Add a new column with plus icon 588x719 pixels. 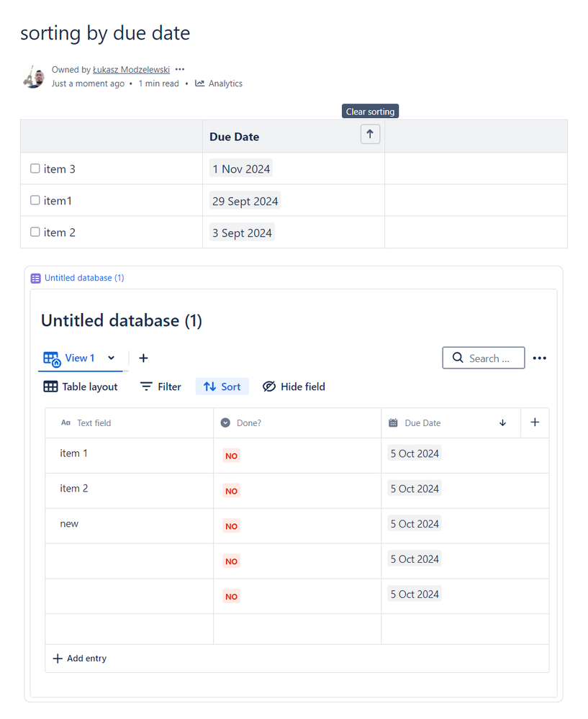pyautogui.click(x=535, y=422)
